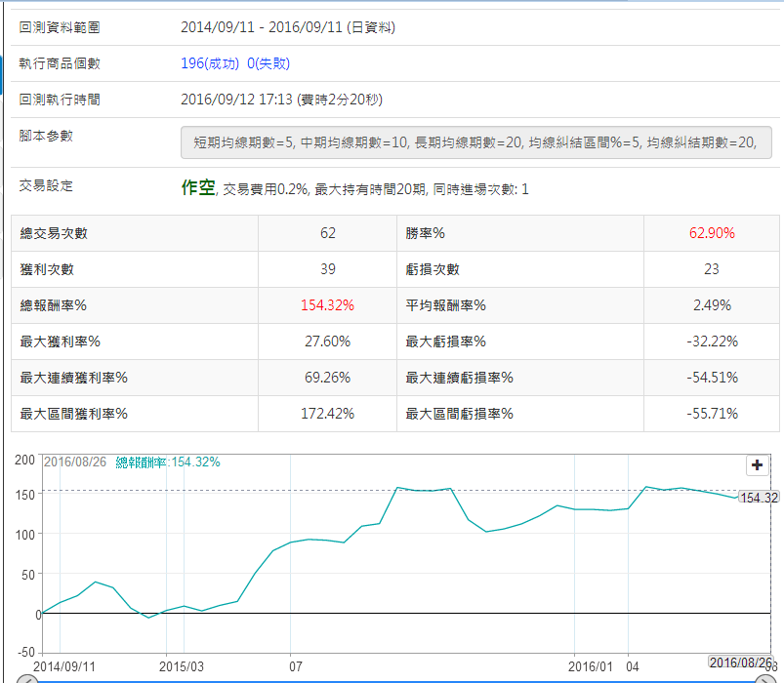Click the red 154.32% total return value

[x=327, y=305]
